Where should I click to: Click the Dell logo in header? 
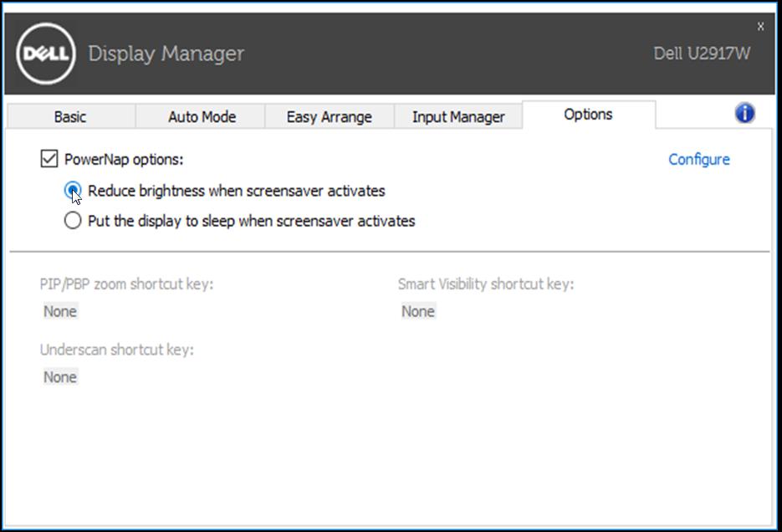(x=46, y=54)
